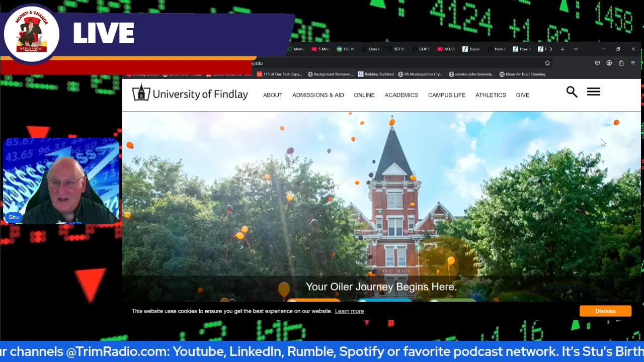Click the University of Findlay logo
The height and width of the screenshot is (362, 644).
190,93
